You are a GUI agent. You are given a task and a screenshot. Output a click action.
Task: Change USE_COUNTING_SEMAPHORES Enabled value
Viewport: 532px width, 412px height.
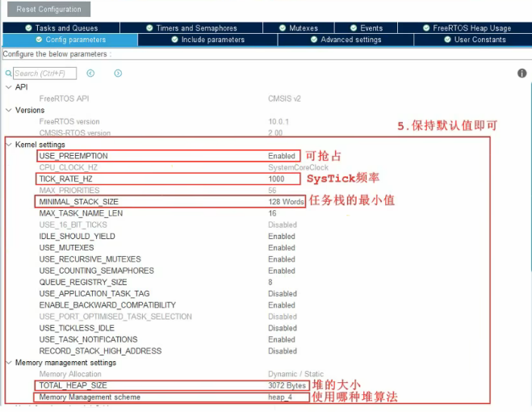tap(282, 271)
